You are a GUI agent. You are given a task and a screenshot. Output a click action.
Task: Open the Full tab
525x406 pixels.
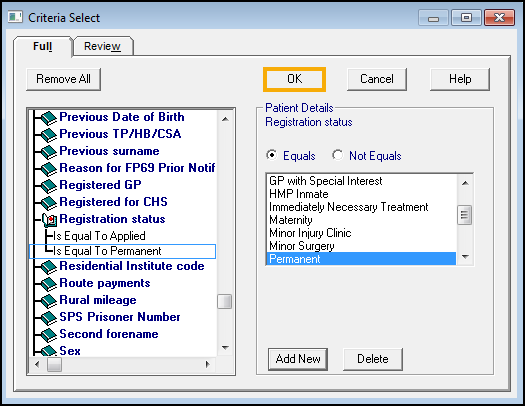tap(43, 46)
